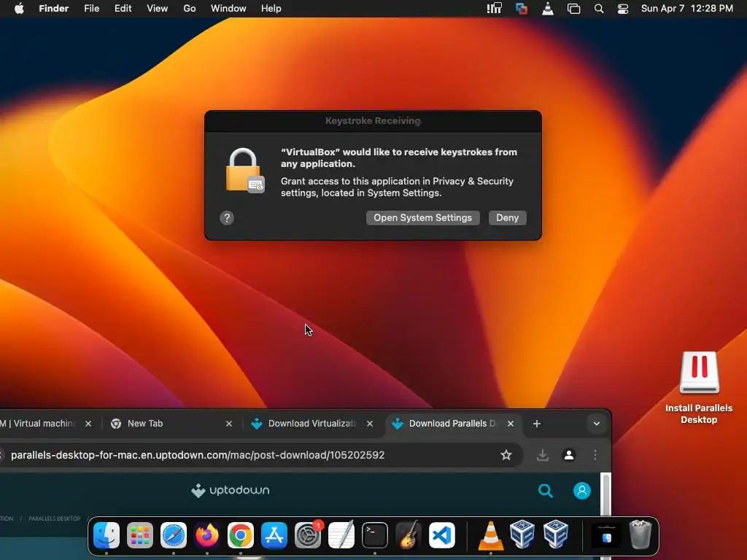Click the Uptodown search magnifier icon
Viewport: 747px width, 560px height.
(546, 491)
